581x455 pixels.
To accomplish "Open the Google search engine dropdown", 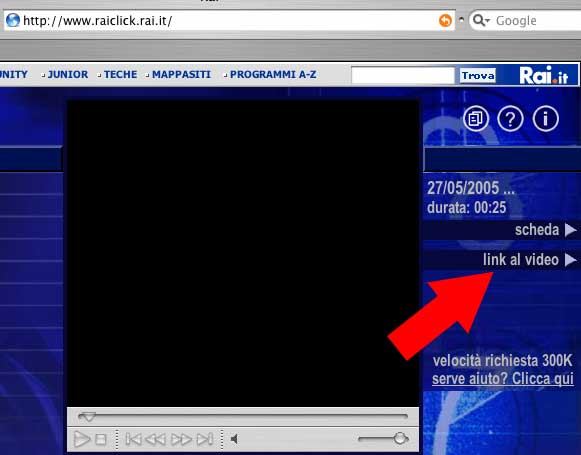I will tap(482, 20).
